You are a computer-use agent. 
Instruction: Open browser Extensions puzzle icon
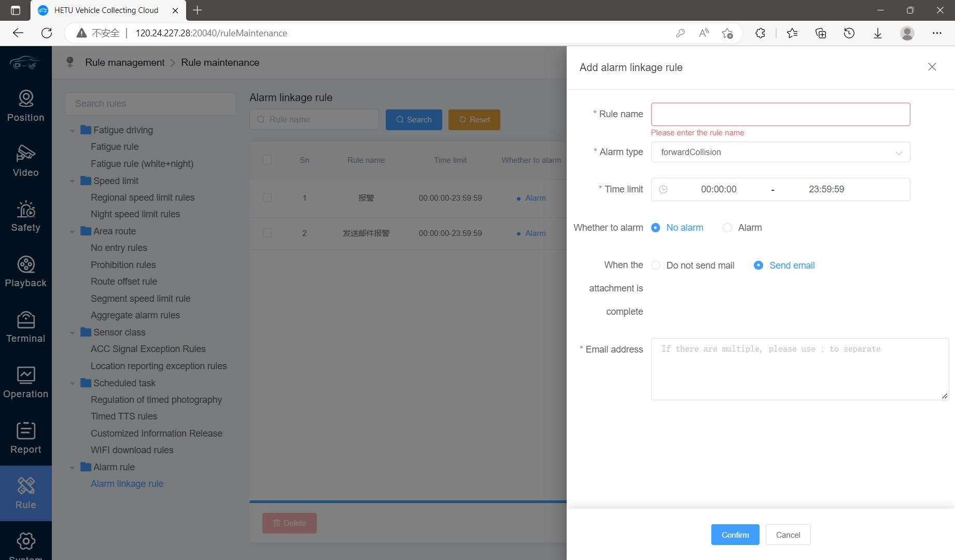[760, 33]
